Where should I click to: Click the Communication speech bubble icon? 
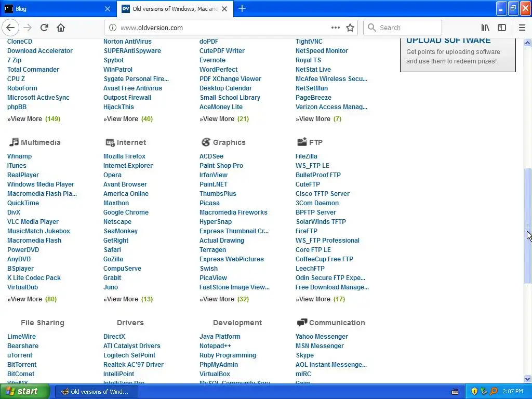[302, 323]
